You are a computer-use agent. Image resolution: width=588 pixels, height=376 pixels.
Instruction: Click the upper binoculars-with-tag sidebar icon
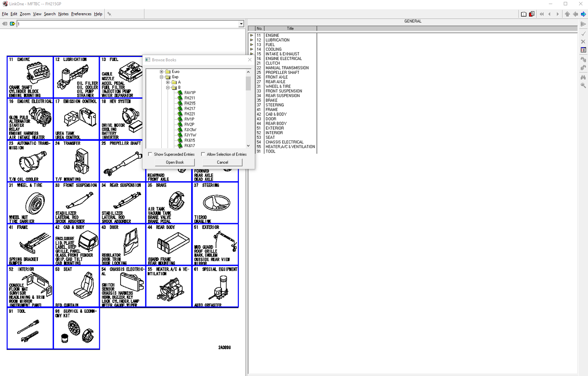tap(583, 59)
